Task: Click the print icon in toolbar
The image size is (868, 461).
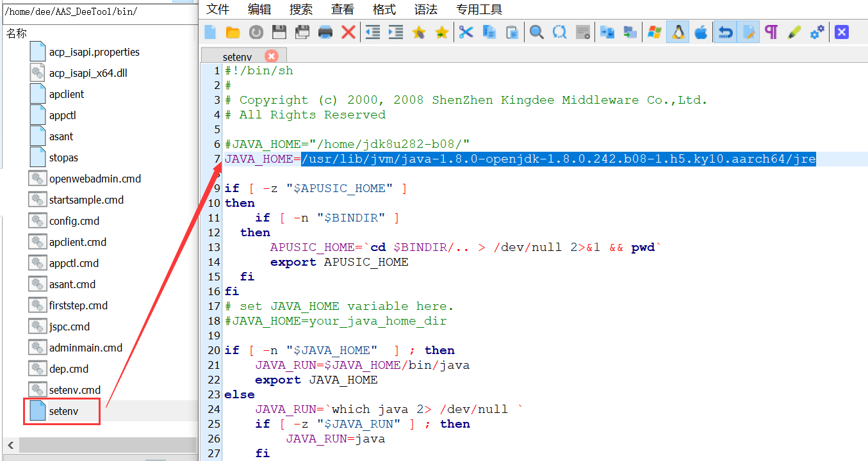Action: click(325, 32)
